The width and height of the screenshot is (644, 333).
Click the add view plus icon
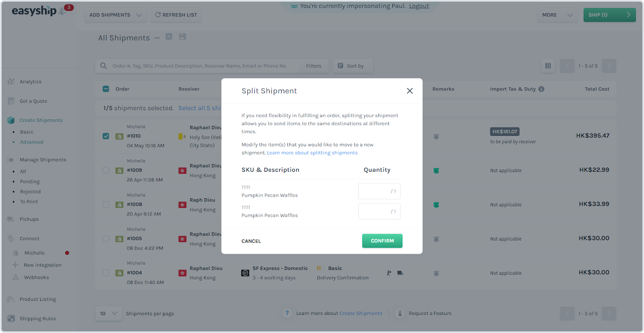pyautogui.click(x=169, y=37)
